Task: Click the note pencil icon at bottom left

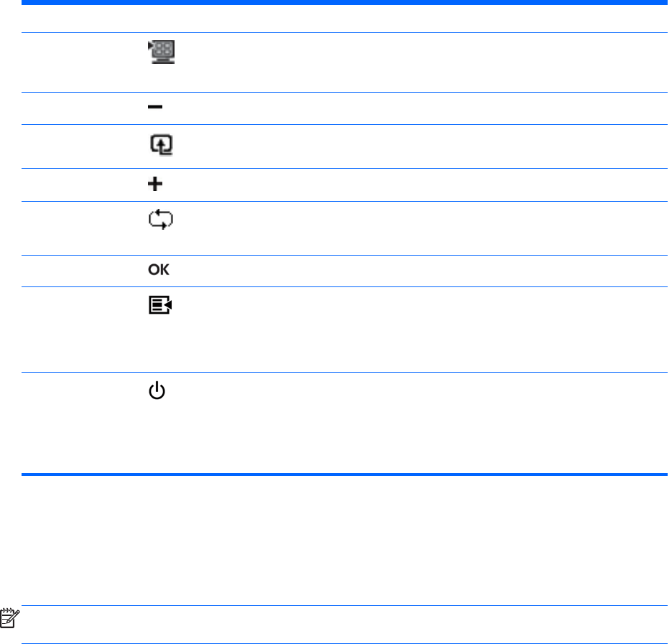Action: coord(9,618)
